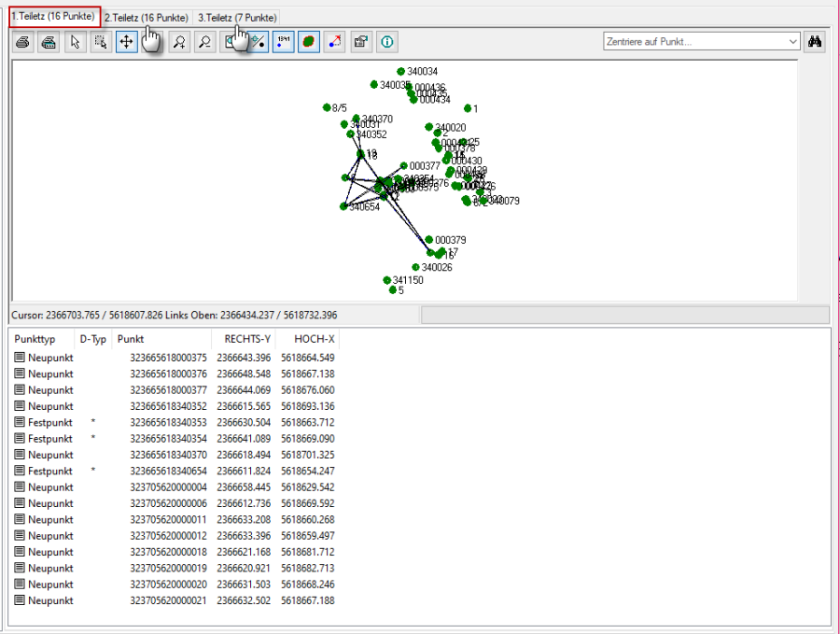
Task: Choose the zoom out magnifier tool
Action: tap(204, 42)
